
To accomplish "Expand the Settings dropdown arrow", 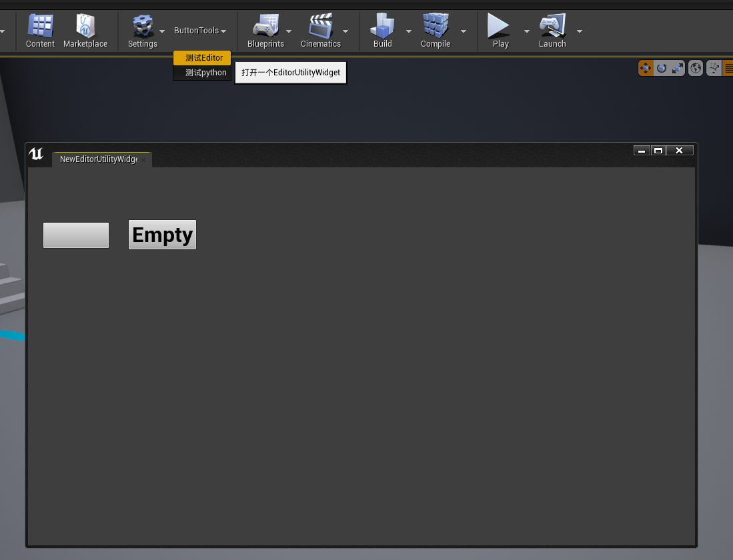I will click(162, 31).
